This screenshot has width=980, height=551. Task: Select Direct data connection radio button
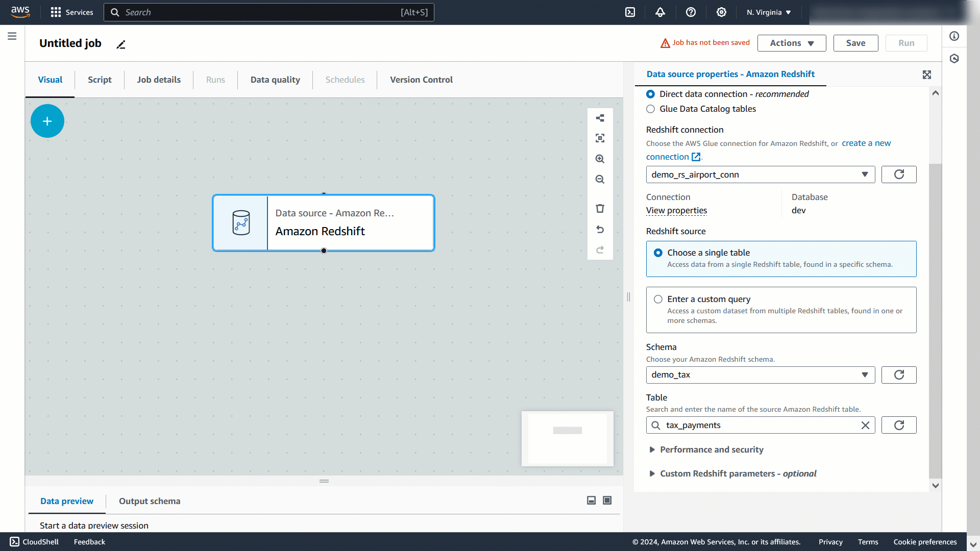(650, 94)
